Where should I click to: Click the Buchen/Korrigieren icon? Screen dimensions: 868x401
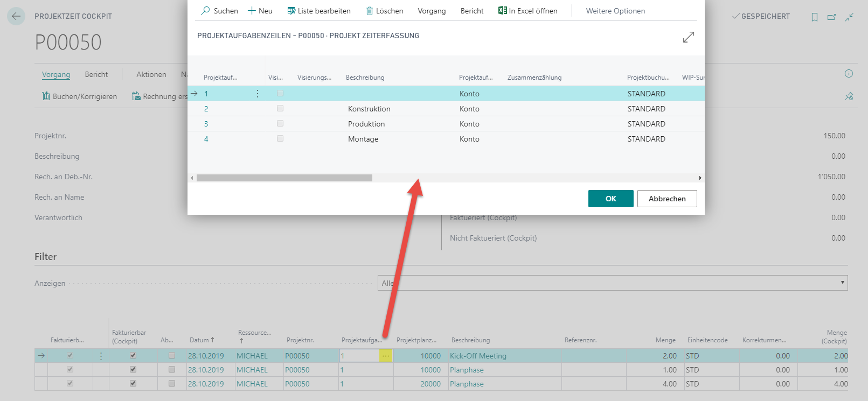coord(46,96)
